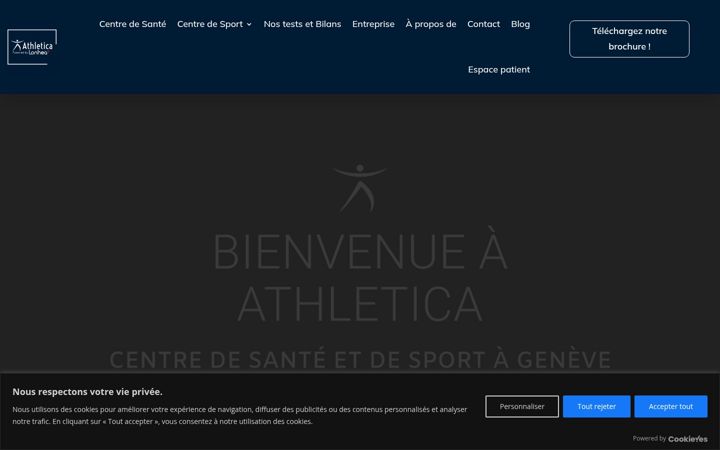Click the Nous respectons votre vie privée heading
This screenshot has height=450, width=720.
87,392
